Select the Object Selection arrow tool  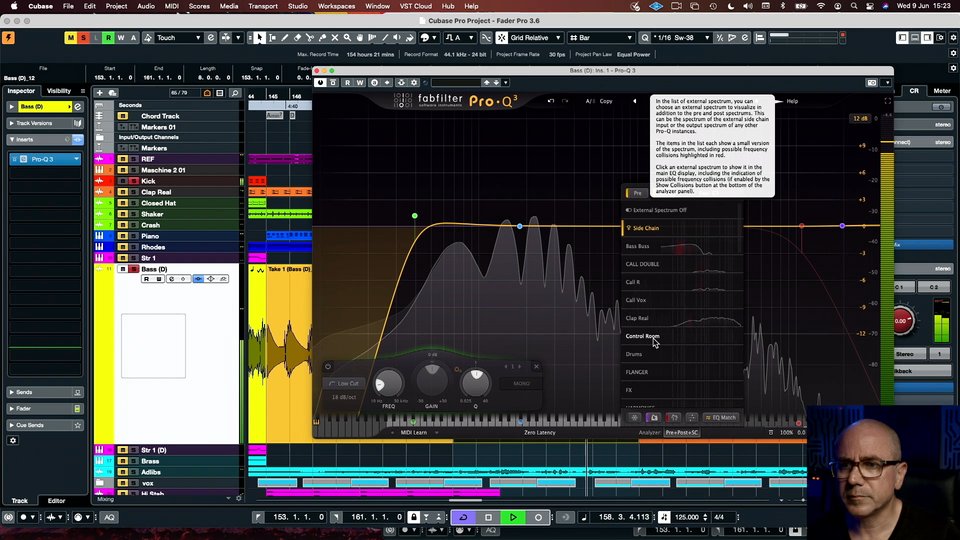(260, 38)
